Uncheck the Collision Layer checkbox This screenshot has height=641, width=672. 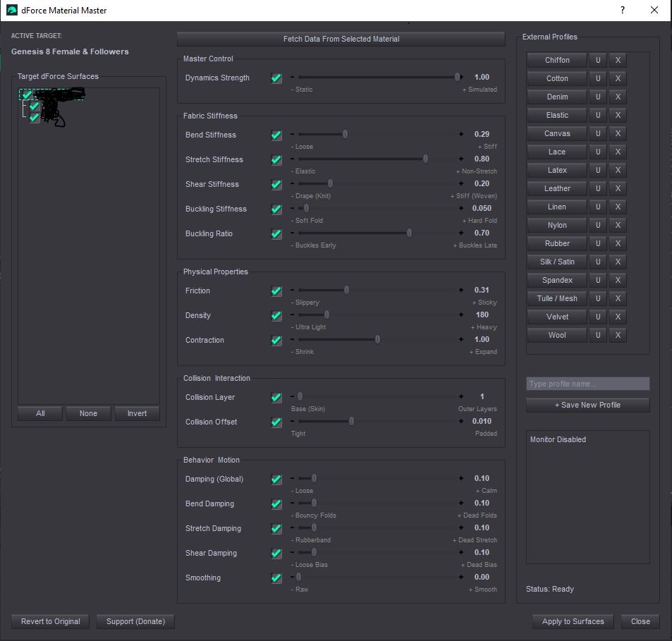click(x=276, y=398)
